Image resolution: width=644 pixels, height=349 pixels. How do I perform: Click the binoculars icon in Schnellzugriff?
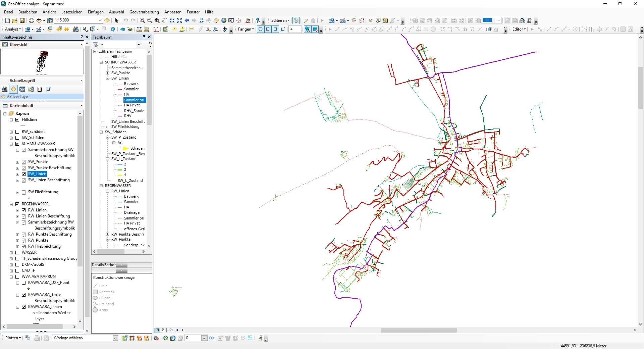tap(5, 89)
